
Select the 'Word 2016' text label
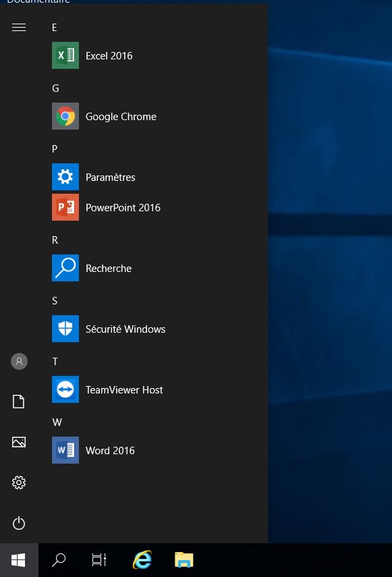[110, 450]
